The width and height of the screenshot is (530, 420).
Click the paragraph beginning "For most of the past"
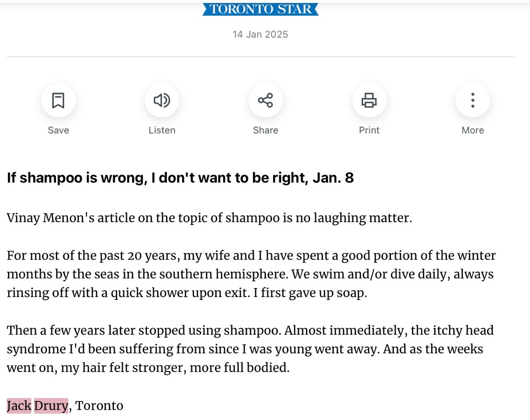251,274
